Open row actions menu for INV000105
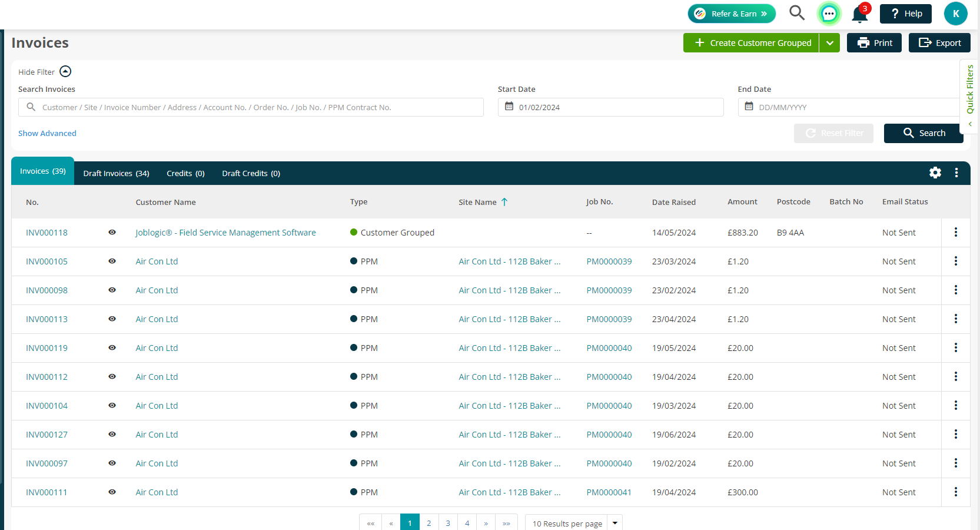The image size is (980, 530). pyautogui.click(x=956, y=261)
